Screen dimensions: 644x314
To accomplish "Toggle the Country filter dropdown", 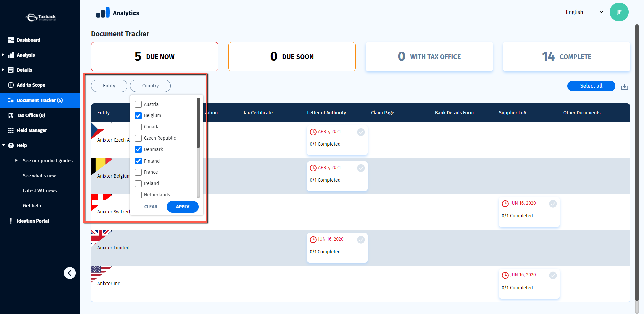I will (150, 86).
